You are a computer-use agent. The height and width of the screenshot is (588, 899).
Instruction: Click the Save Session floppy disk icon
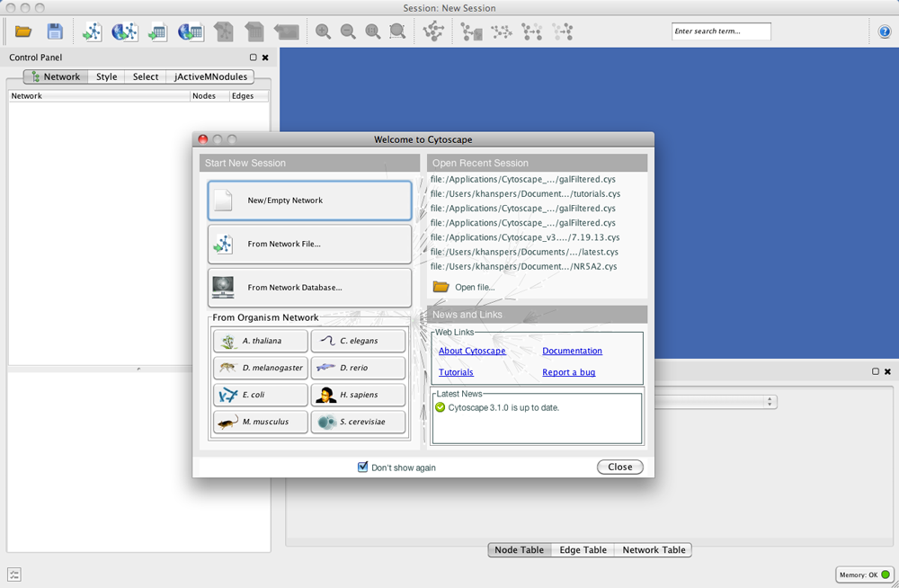point(55,31)
